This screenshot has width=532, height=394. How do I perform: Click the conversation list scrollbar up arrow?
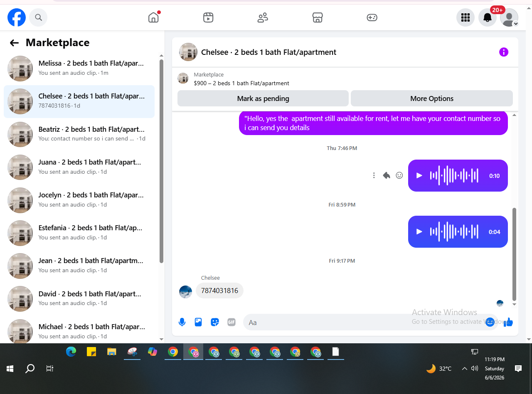(161, 56)
